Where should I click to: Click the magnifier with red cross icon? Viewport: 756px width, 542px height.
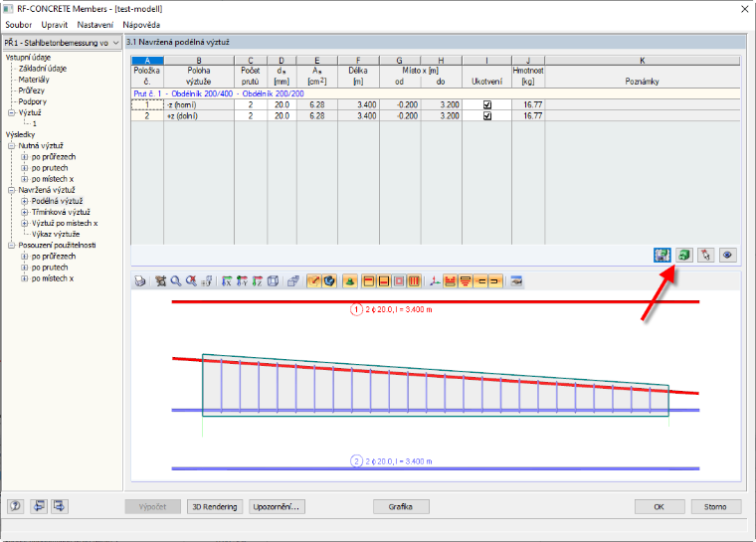click(191, 281)
